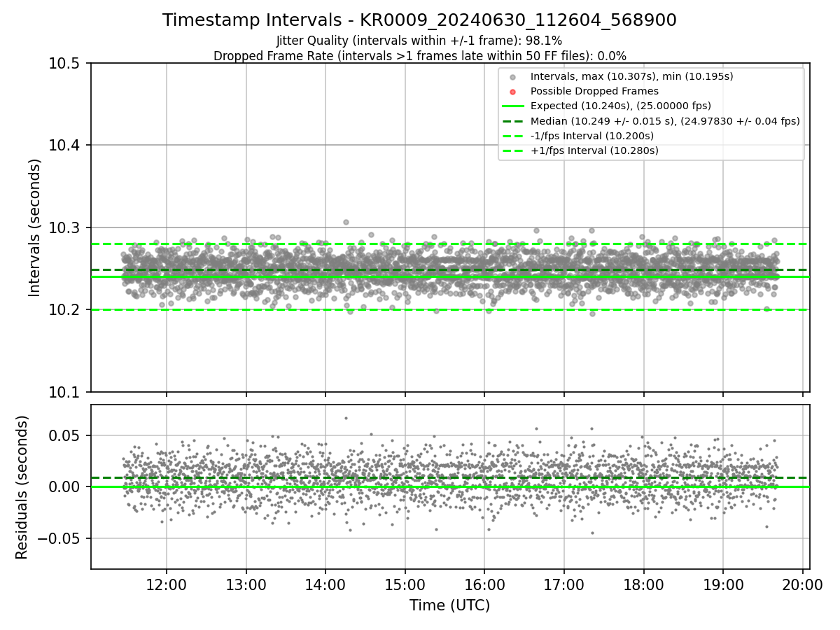Click the dark green dashed sample beside 'Median' legend

click(x=513, y=121)
